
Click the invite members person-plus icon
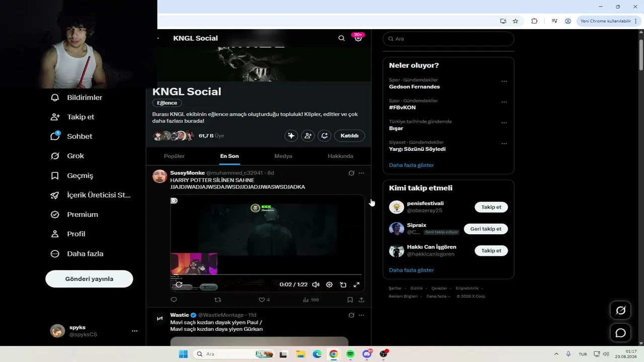pos(308,136)
